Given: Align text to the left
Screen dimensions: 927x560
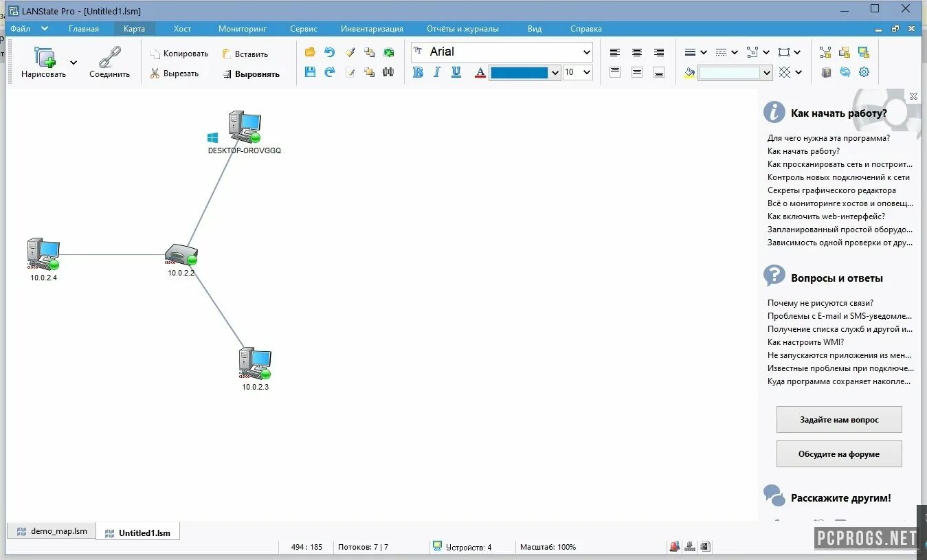Looking at the screenshot, I should pyautogui.click(x=615, y=52).
